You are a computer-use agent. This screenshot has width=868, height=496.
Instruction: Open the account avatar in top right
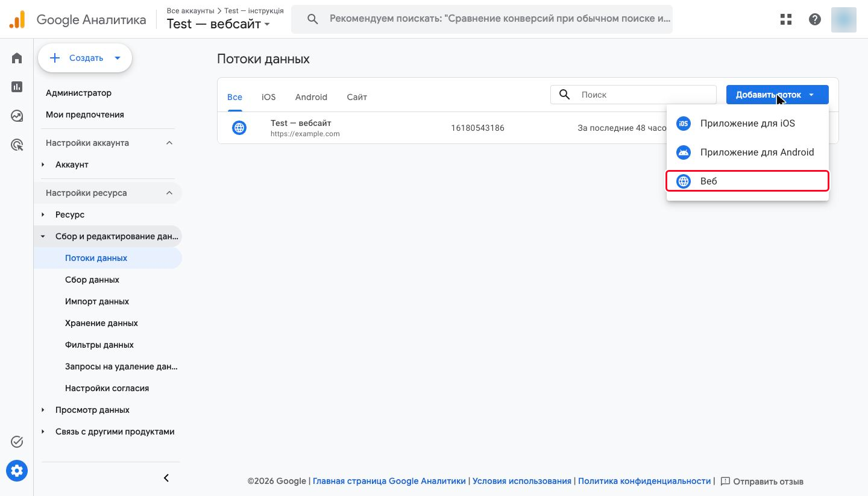click(843, 19)
